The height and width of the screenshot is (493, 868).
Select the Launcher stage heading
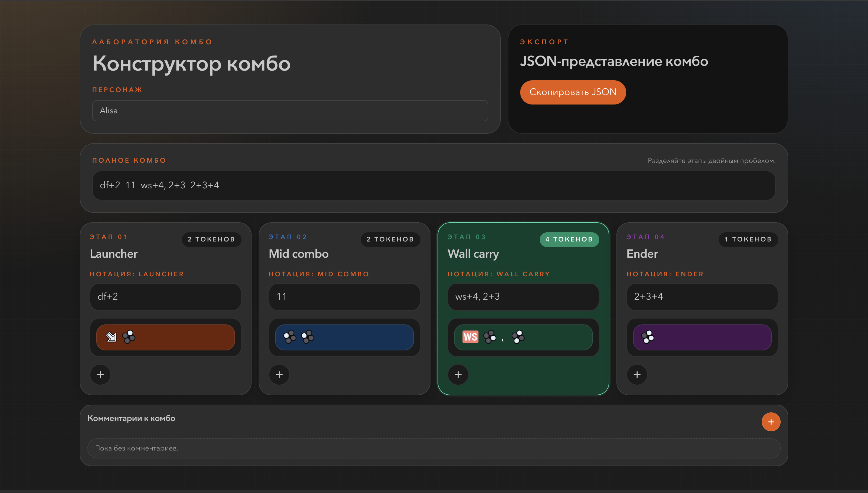coord(114,254)
